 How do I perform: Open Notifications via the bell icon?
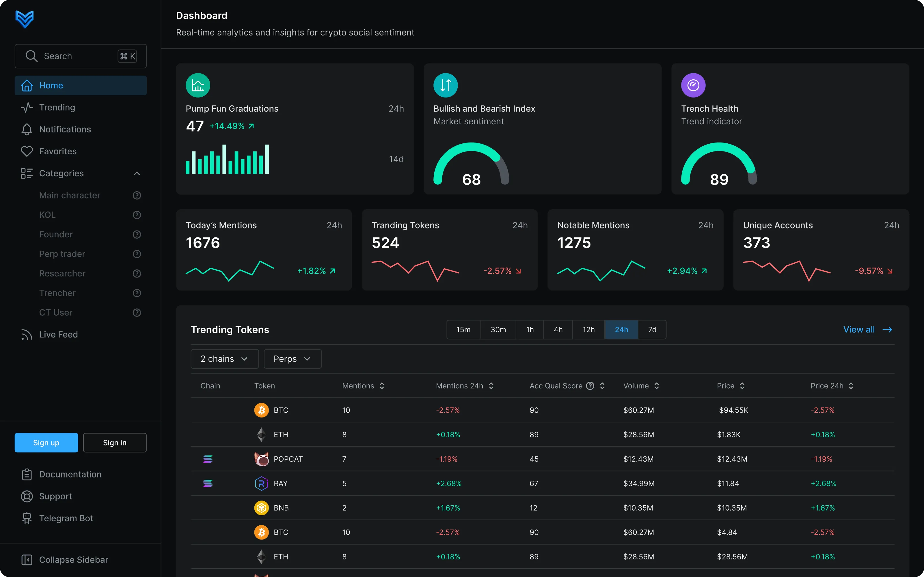click(x=27, y=129)
